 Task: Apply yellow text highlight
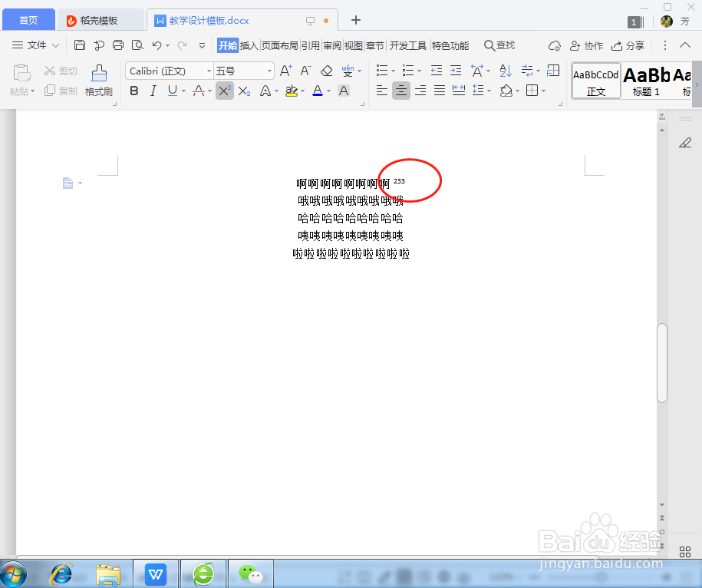click(x=292, y=90)
